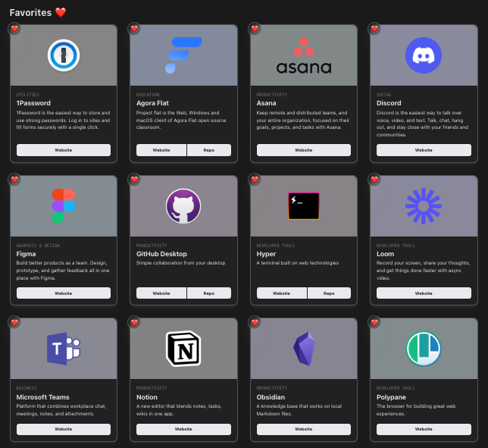
Task: Click the GitHub Desktop octocat icon
Action: click(x=183, y=205)
